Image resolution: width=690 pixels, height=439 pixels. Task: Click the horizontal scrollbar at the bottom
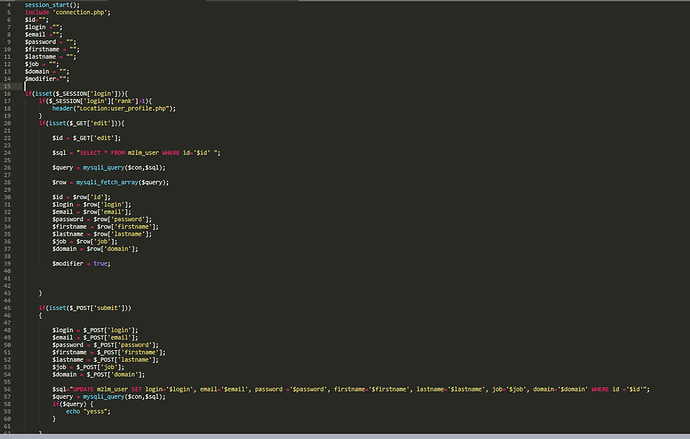(345, 436)
